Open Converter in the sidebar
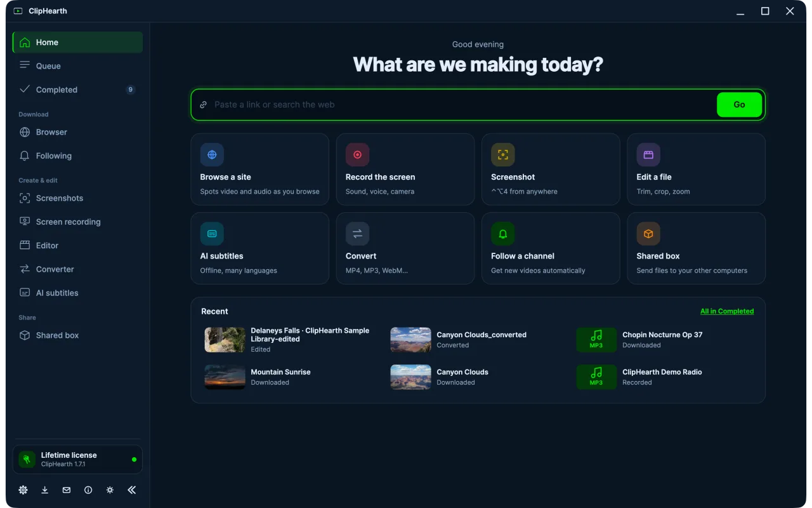This screenshot has height=508, width=812. click(x=77, y=269)
